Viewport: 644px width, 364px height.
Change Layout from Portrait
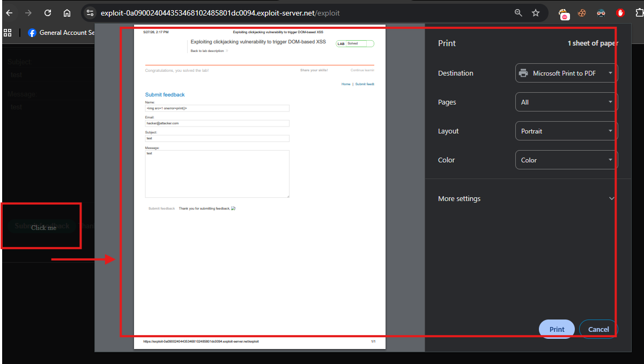click(x=566, y=131)
